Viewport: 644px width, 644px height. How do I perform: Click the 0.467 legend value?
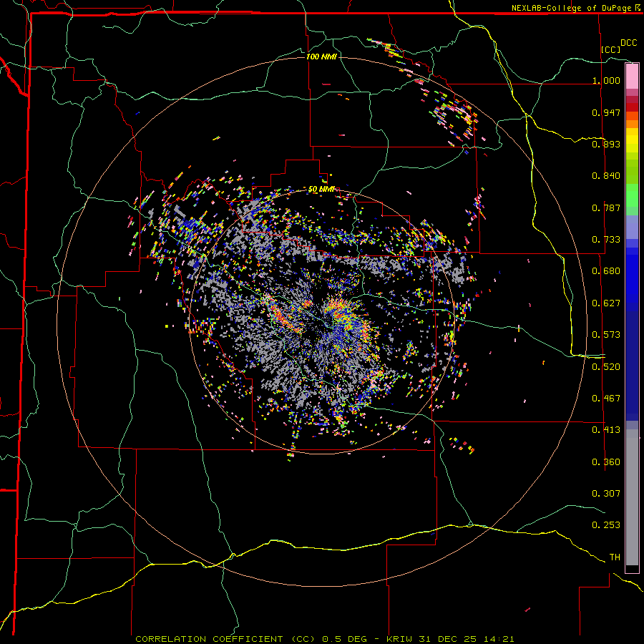click(x=606, y=399)
